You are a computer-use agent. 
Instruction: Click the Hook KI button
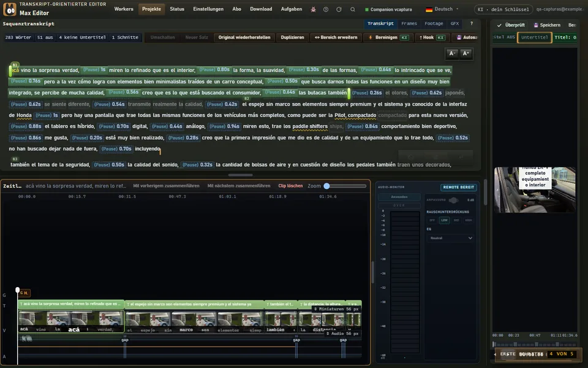432,37
